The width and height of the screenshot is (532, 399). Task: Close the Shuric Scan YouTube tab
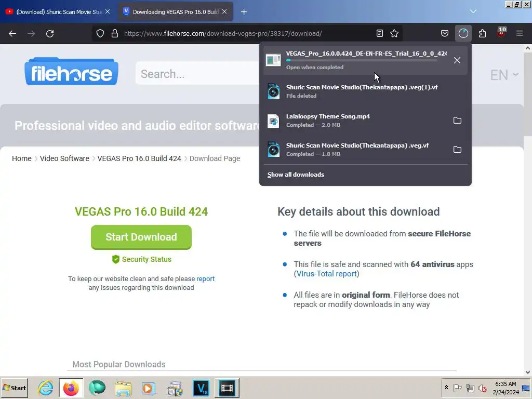pyautogui.click(x=108, y=11)
